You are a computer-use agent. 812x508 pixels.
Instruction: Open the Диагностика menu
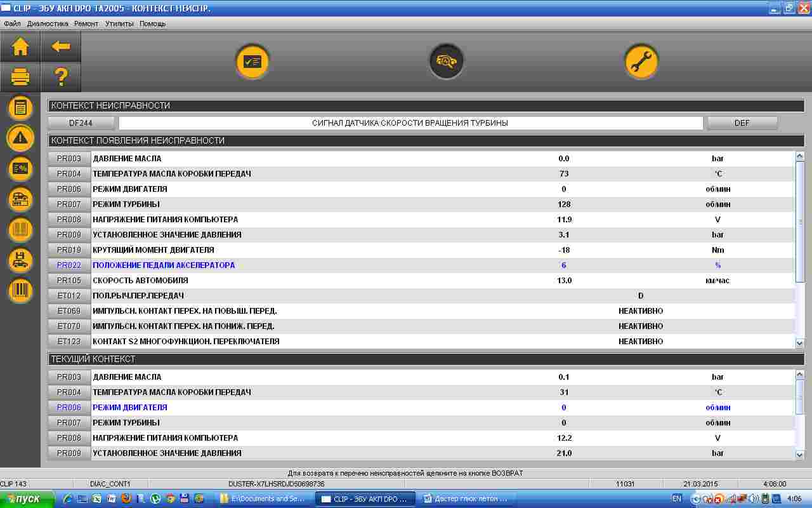(48, 23)
